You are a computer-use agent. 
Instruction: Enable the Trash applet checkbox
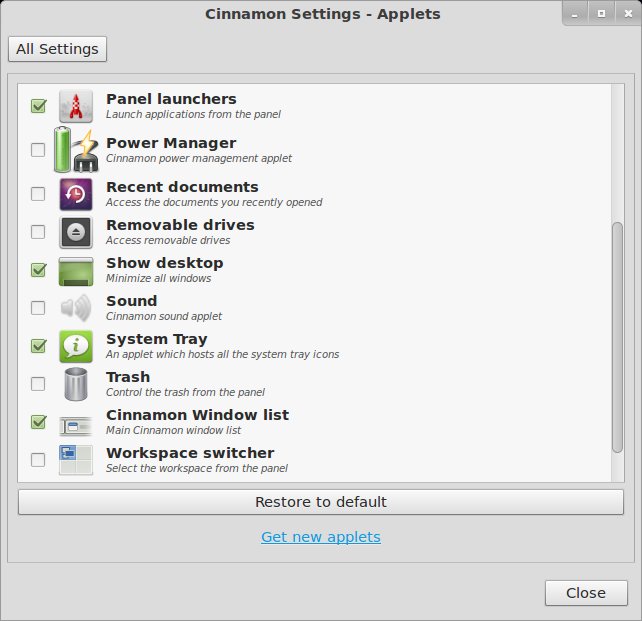coord(38,384)
